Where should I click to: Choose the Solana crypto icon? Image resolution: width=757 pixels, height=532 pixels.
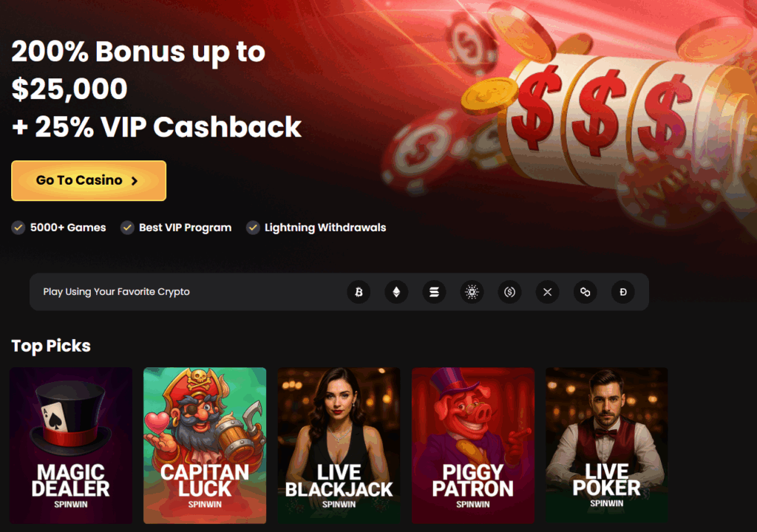click(434, 292)
